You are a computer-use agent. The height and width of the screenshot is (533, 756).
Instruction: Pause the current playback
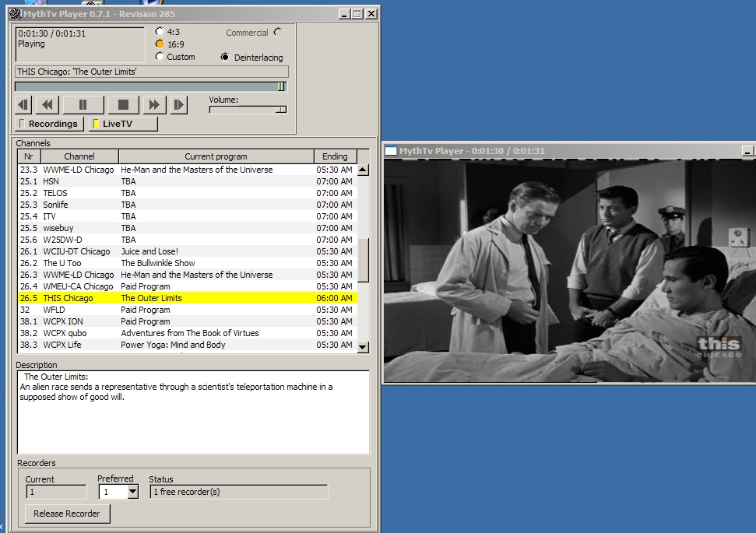pos(83,104)
